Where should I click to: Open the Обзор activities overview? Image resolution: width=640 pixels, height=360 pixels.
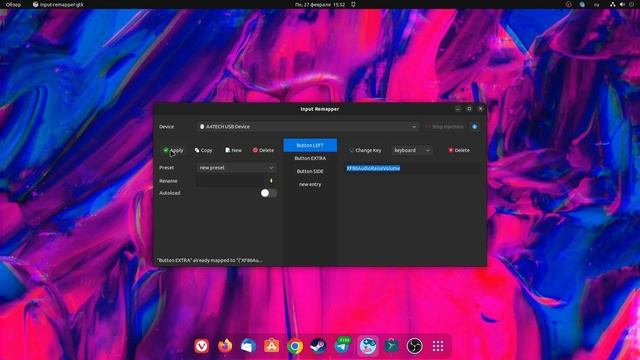coord(13,4)
